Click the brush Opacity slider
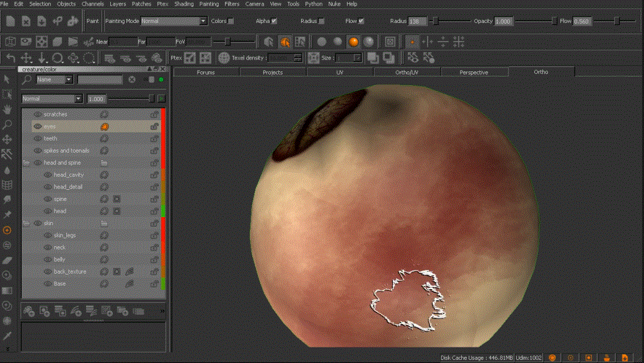This screenshot has width=644, height=363. tap(536, 21)
